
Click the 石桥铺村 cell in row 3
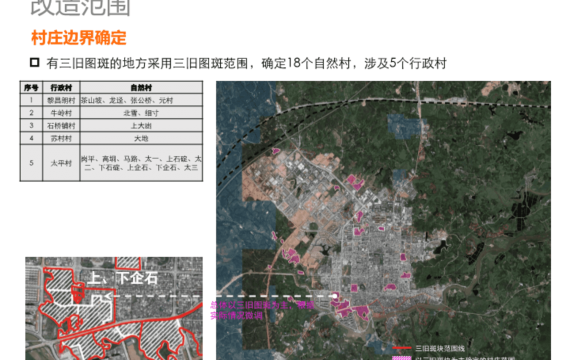[x=61, y=126]
